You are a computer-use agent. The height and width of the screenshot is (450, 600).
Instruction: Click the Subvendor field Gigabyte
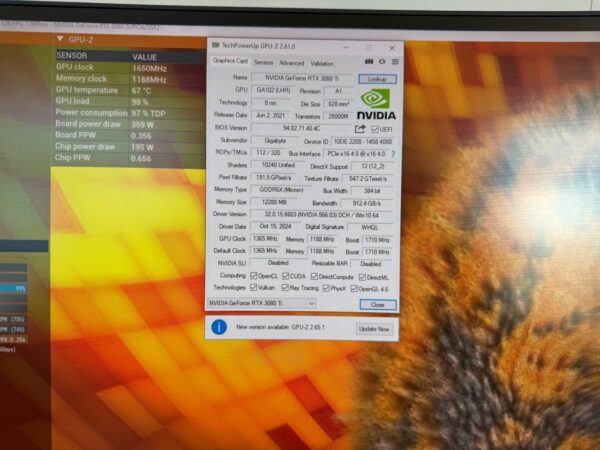coord(275,140)
